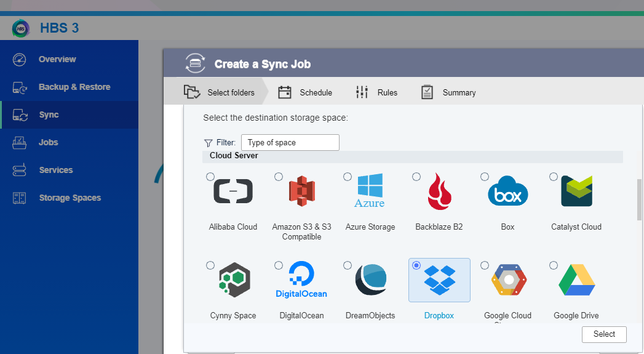Screen dimensions: 644x354
Task: Click the Backblaze B2 label text
Action: (439, 227)
